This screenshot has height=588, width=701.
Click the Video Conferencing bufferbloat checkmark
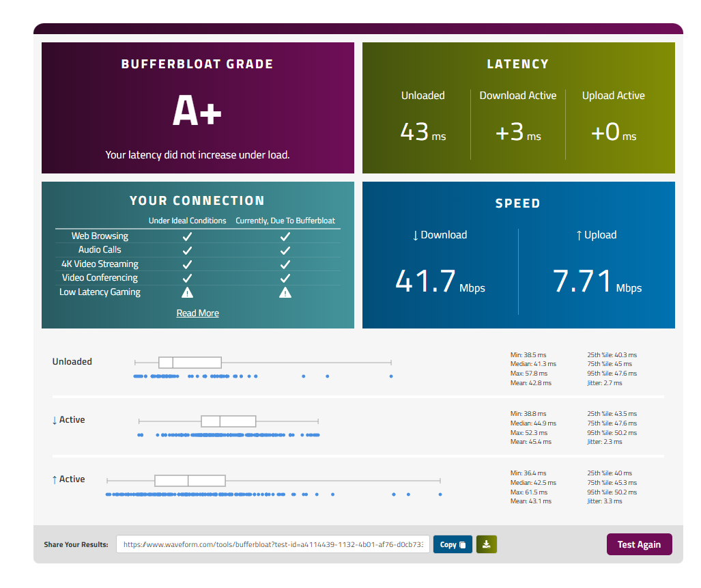coord(285,278)
